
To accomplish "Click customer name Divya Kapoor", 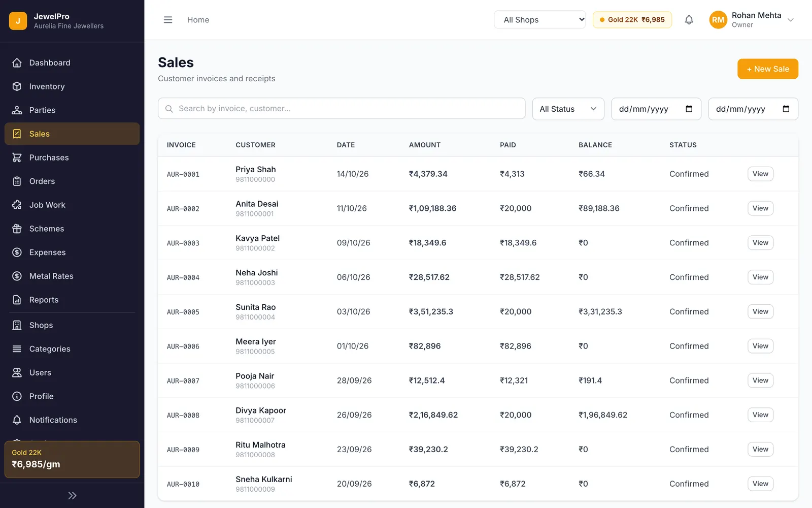I will 260,410.
